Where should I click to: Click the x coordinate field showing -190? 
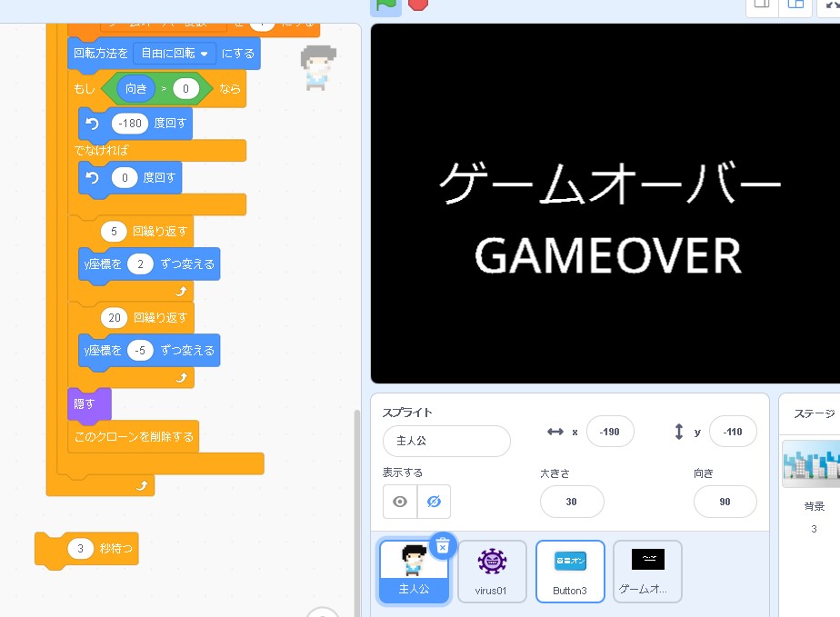[610, 432]
